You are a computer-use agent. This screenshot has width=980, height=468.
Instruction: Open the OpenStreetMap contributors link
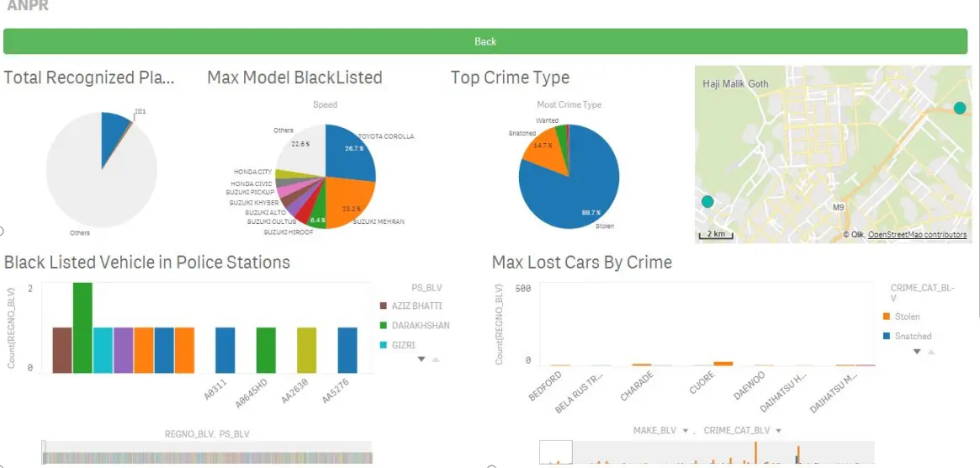(x=917, y=235)
